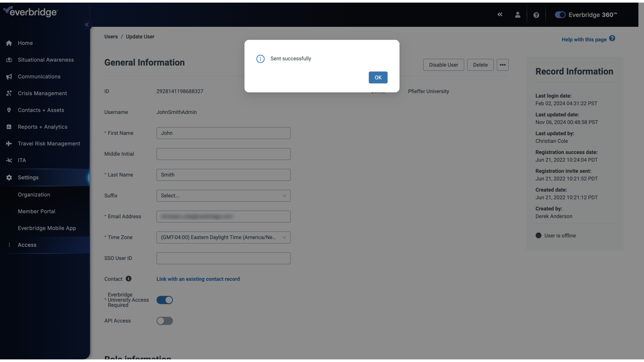Navigate to Contacts + Assets section
This screenshot has height=362, width=644.
coord(41,110)
